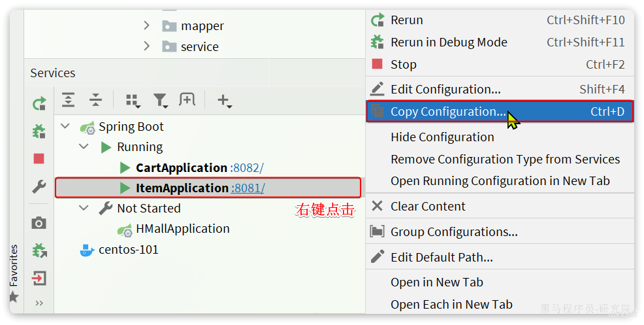
Task: Open the Group By toolbar dropdown
Action: click(133, 101)
